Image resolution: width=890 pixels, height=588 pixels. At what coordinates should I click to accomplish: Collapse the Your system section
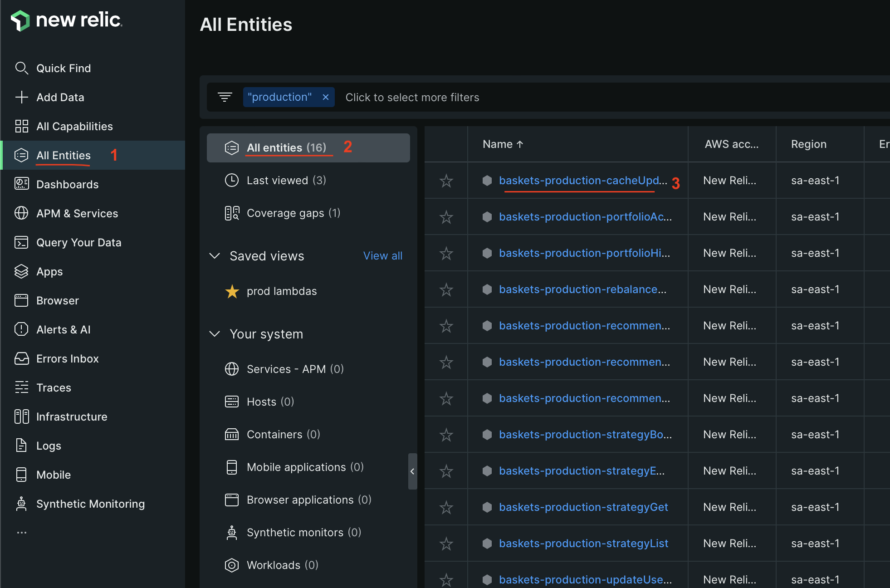[215, 334]
